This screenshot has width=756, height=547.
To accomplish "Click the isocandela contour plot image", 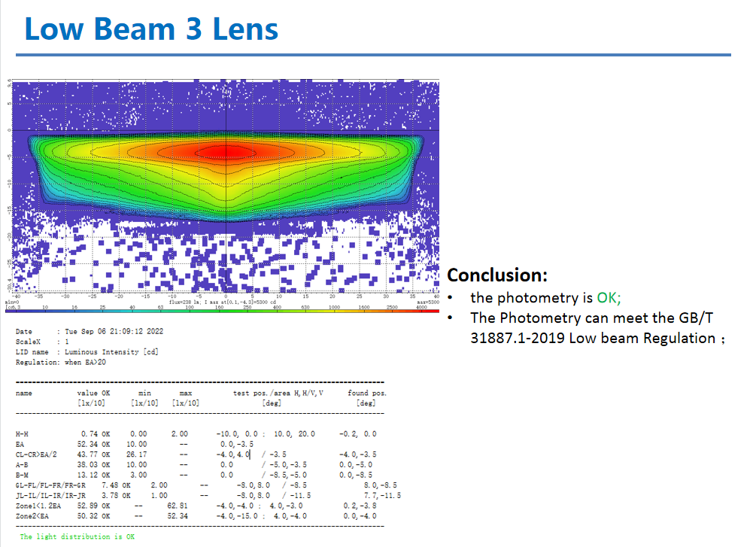I will [x=226, y=181].
